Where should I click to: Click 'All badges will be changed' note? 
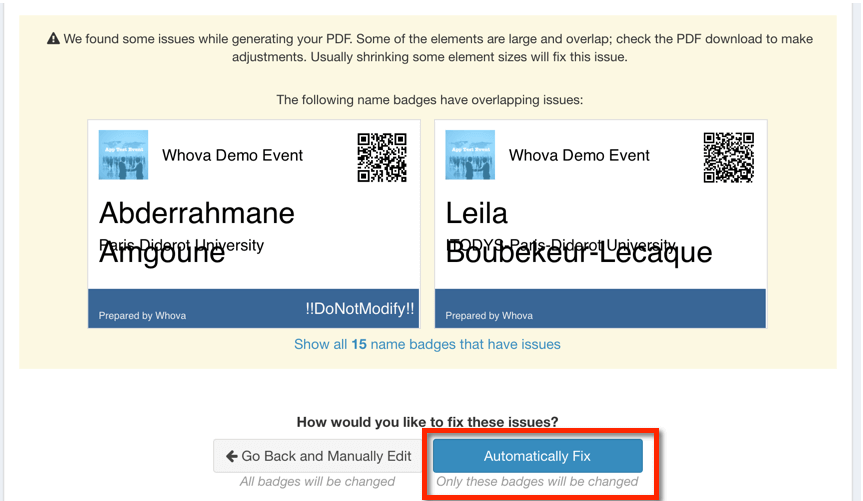coord(317,482)
